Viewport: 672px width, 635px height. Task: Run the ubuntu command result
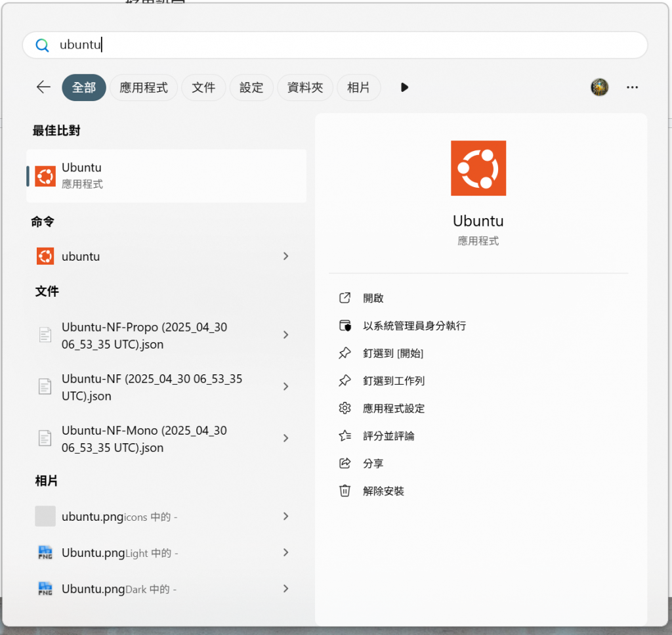point(166,256)
